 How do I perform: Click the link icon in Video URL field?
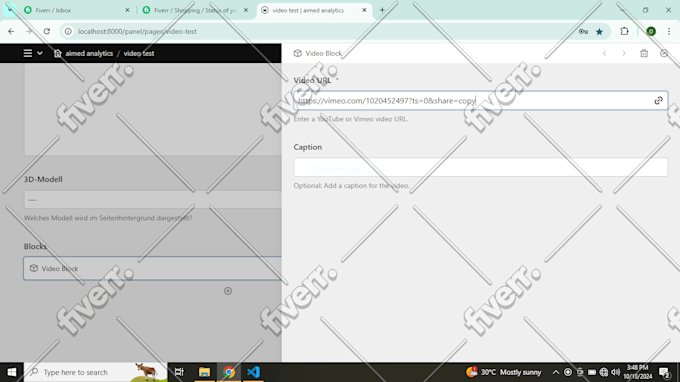pos(658,101)
